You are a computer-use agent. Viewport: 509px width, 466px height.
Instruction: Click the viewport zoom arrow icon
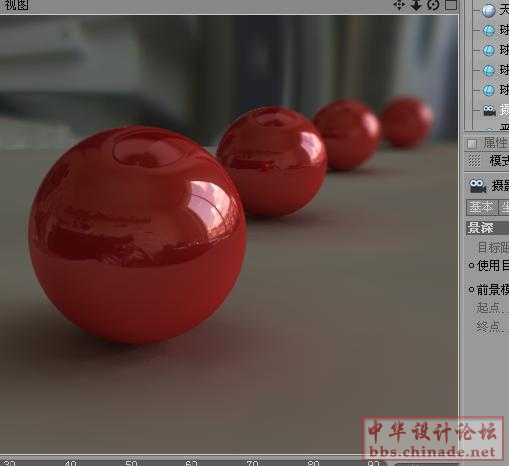[x=416, y=5]
